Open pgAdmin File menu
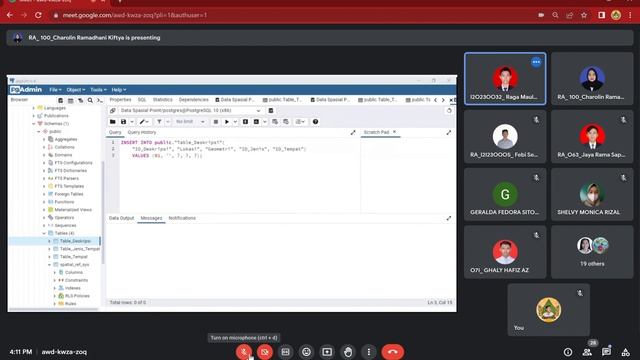The image size is (640, 360). (x=55, y=90)
